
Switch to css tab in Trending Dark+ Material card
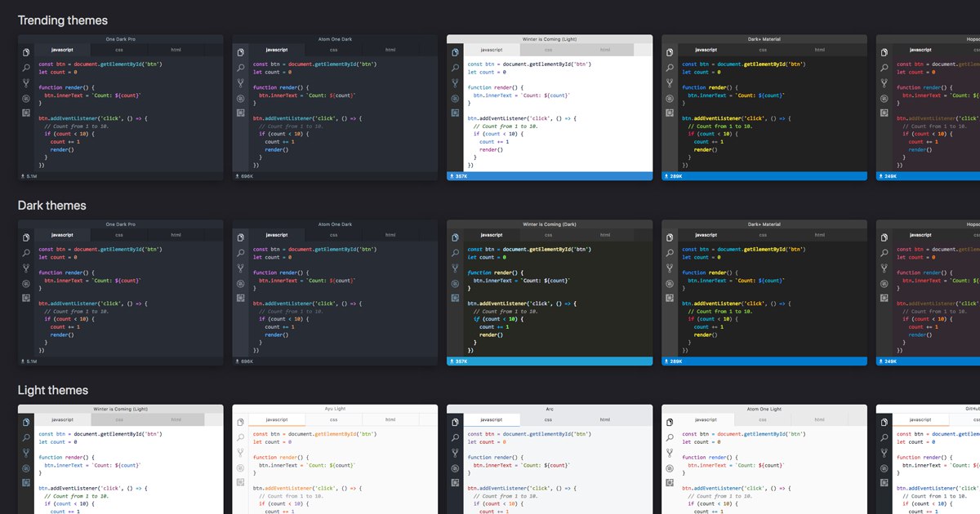[x=763, y=50]
